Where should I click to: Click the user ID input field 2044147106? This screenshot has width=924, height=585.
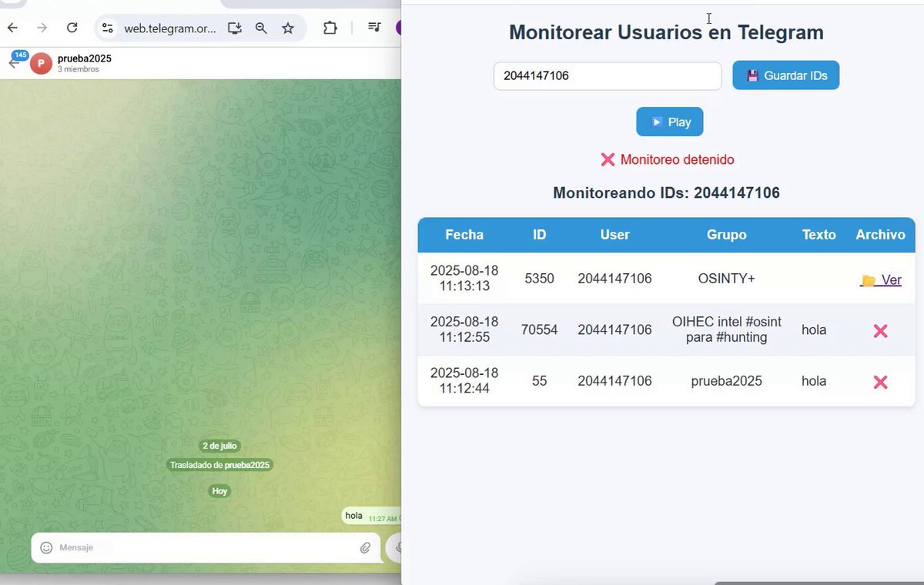[608, 75]
